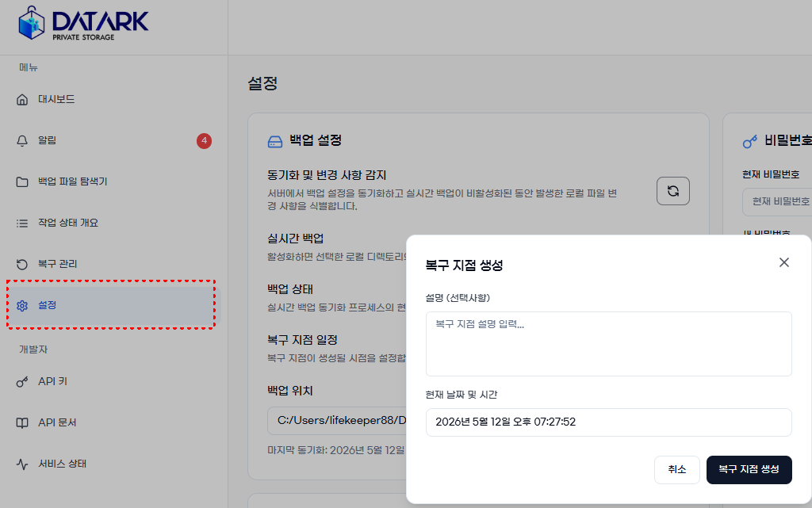Click the 현재 날짜 및 시간 field
The height and width of the screenshot is (508, 812).
pos(608,422)
